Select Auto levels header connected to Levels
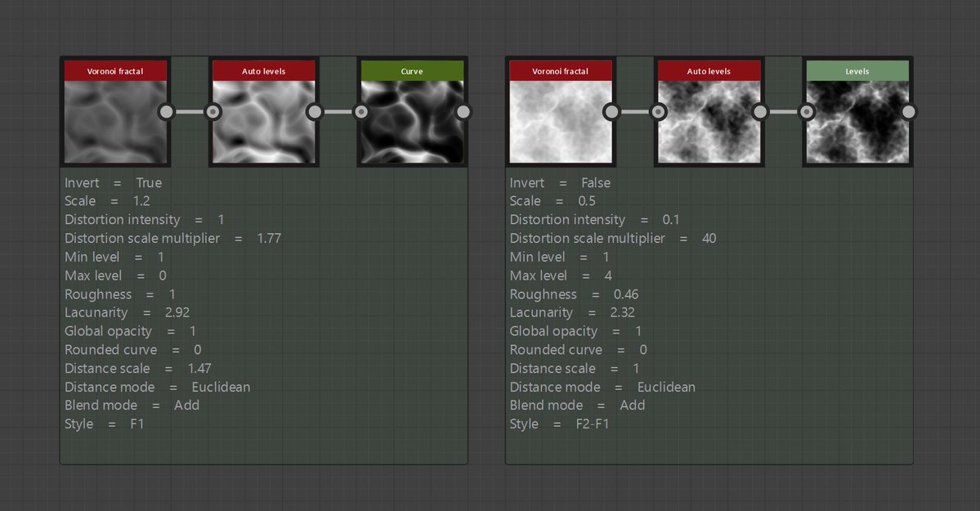 pyautogui.click(x=709, y=70)
